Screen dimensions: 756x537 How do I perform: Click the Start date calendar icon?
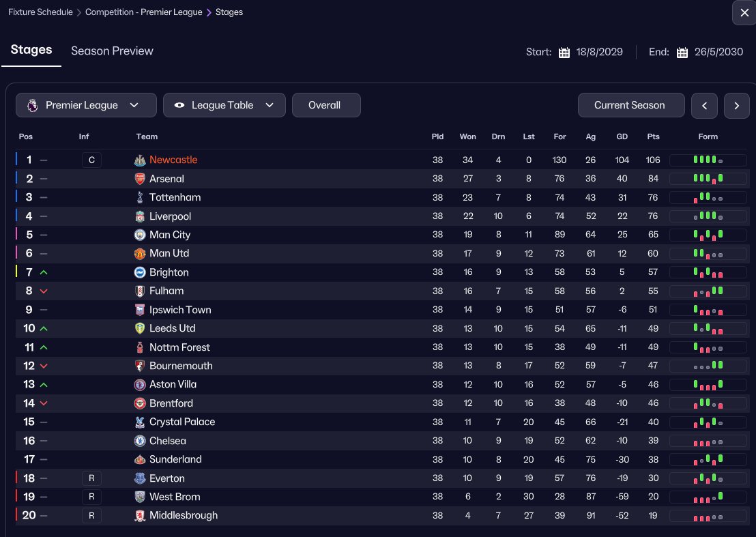click(564, 53)
